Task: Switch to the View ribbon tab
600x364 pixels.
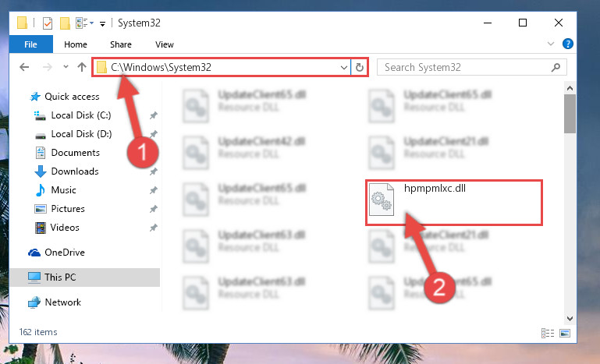Action: (x=165, y=44)
